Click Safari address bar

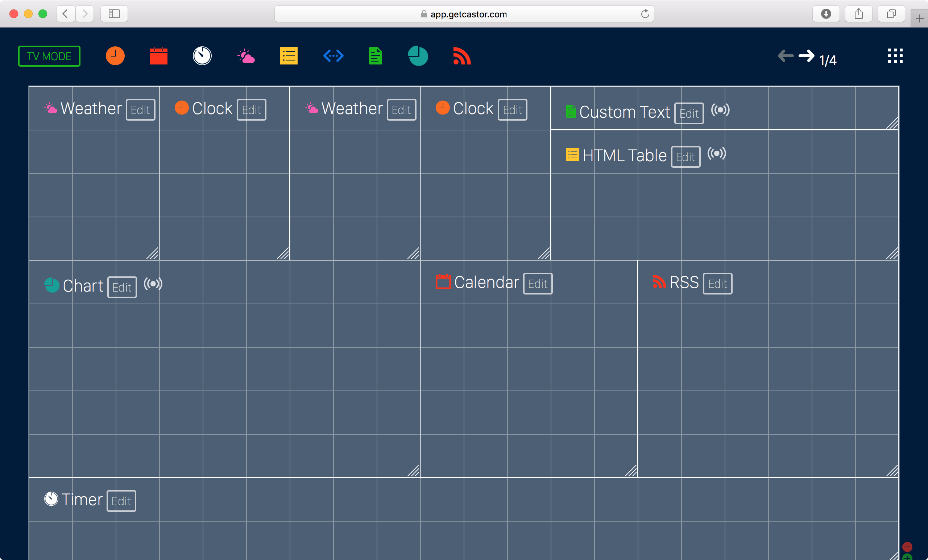coord(464,14)
